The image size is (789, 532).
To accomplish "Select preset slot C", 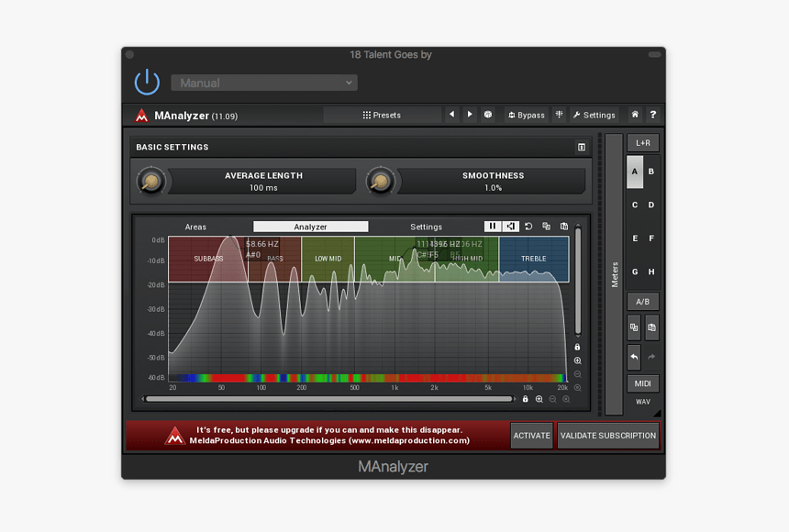I will pos(635,205).
